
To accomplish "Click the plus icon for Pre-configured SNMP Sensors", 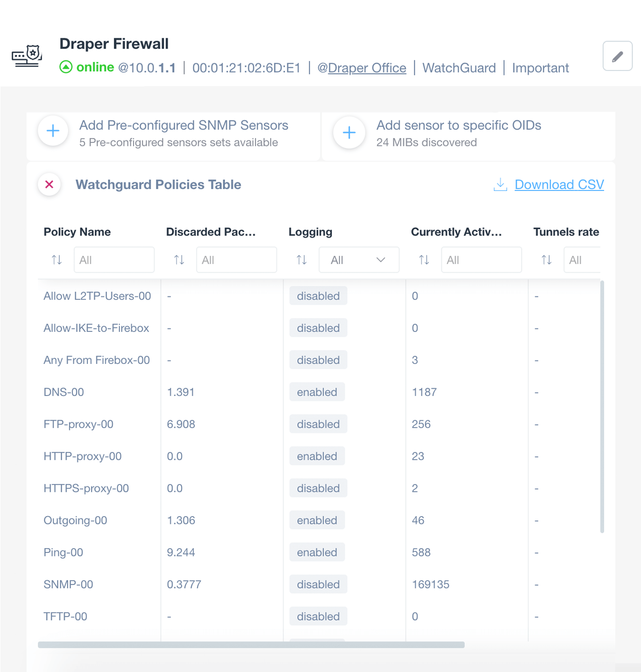I will tap(53, 131).
